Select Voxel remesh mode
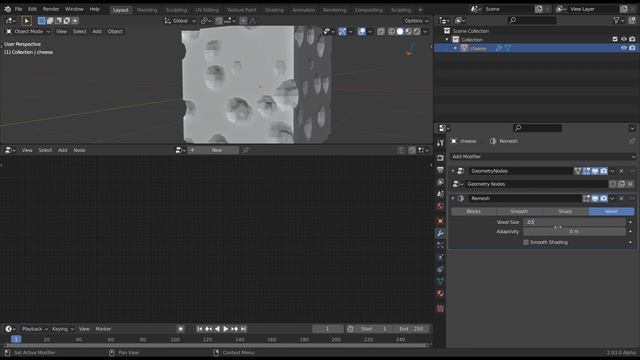The height and width of the screenshot is (360, 640). click(611, 211)
